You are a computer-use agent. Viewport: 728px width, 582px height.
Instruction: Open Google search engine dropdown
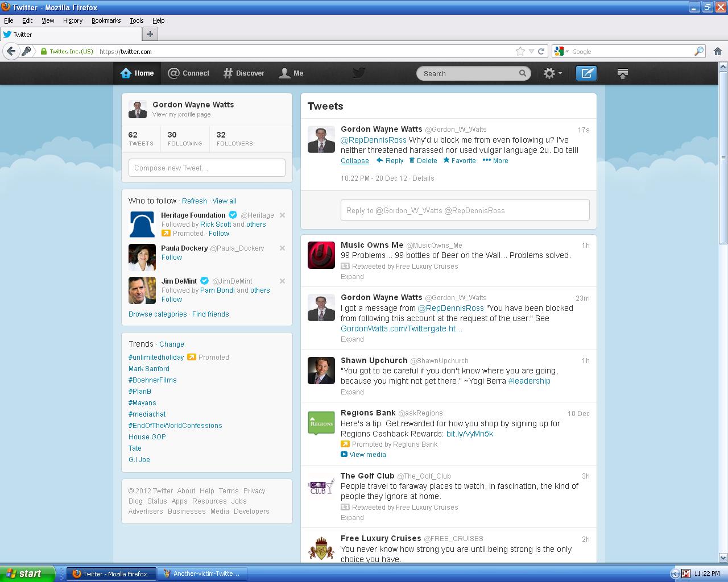tap(561, 51)
